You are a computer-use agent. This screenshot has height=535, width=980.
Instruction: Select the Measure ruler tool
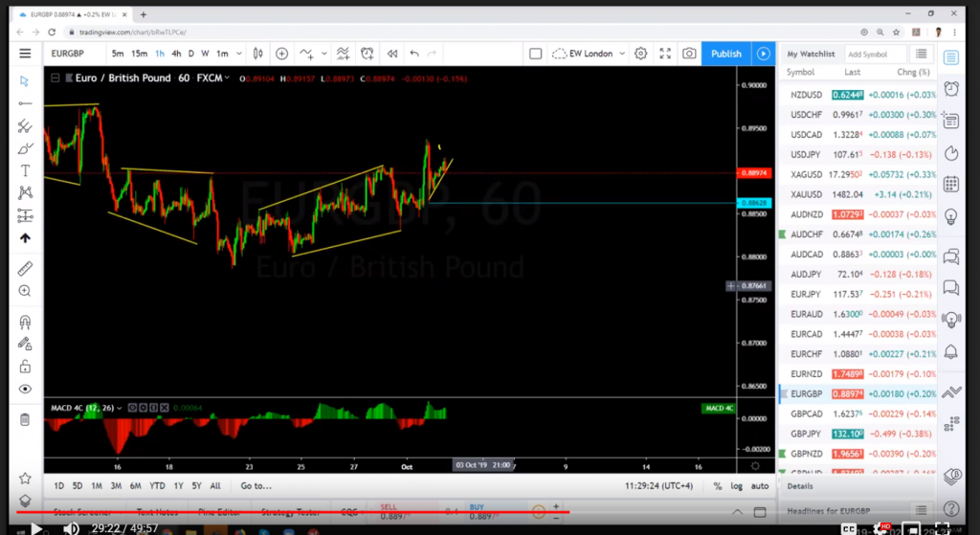25,269
